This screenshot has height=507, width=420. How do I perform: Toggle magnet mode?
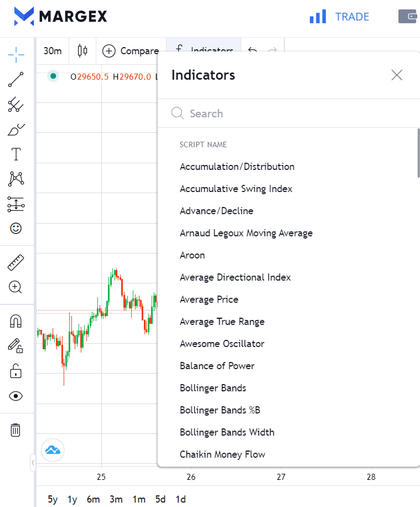click(x=16, y=321)
